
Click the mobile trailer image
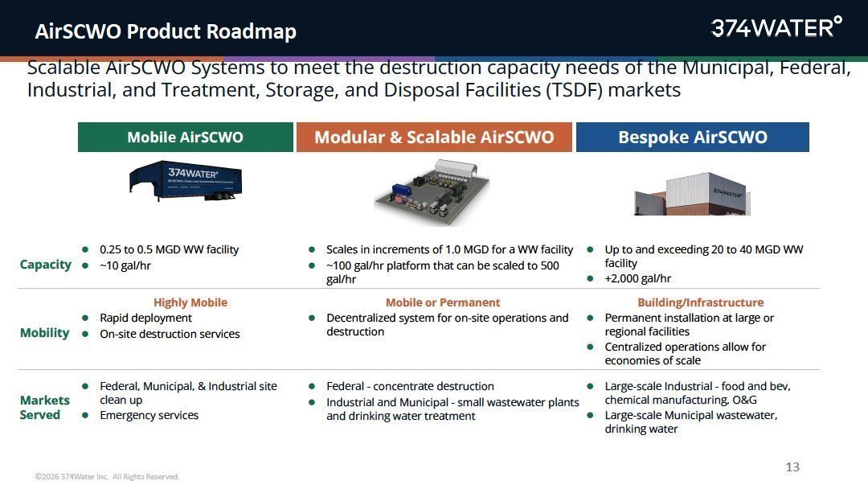(186, 180)
